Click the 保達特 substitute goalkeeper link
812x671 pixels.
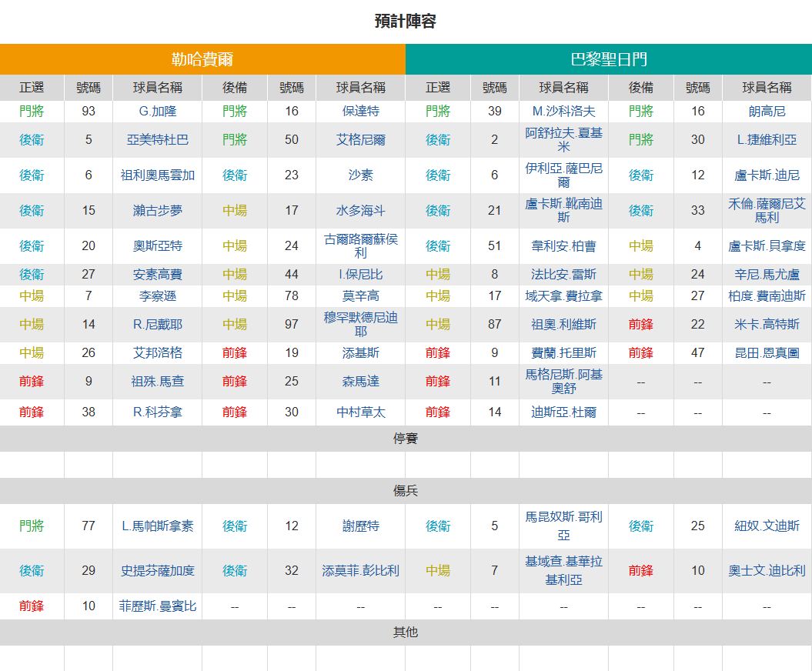[x=360, y=112]
